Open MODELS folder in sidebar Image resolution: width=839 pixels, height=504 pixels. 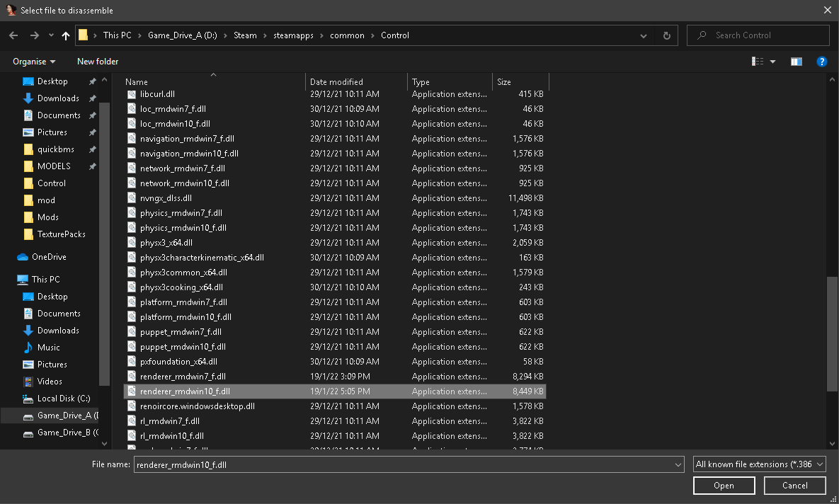[54, 166]
